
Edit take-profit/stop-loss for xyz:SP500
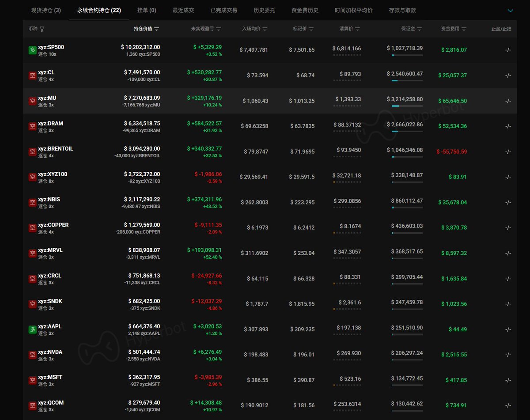pyautogui.click(x=508, y=50)
